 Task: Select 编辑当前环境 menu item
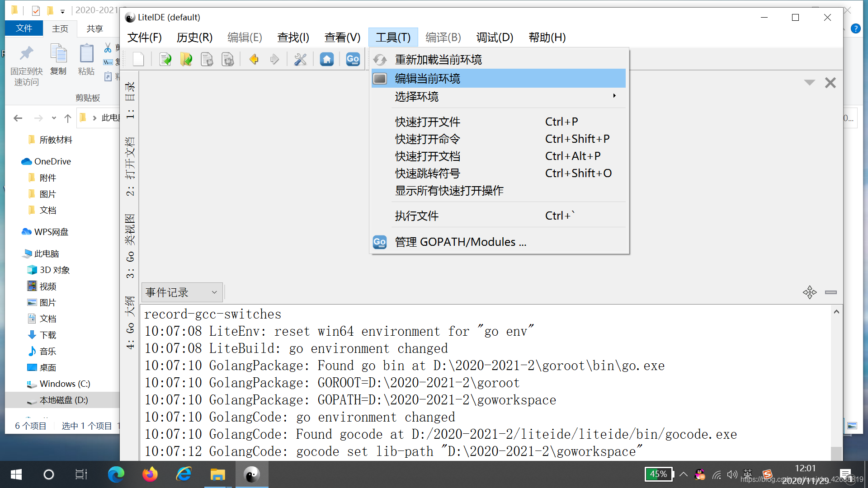point(499,79)
